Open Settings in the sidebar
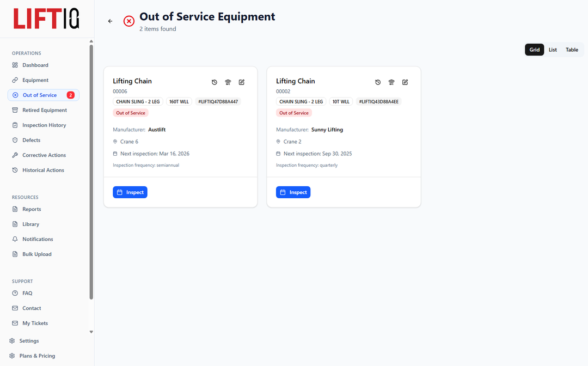Screen dimensions: 588x366 (x=29, y=341)
